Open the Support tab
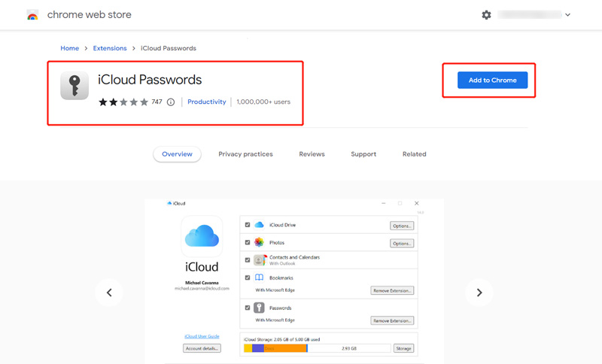Image resolution: width=602 pixels, height=364 pixels. point(363,154)
